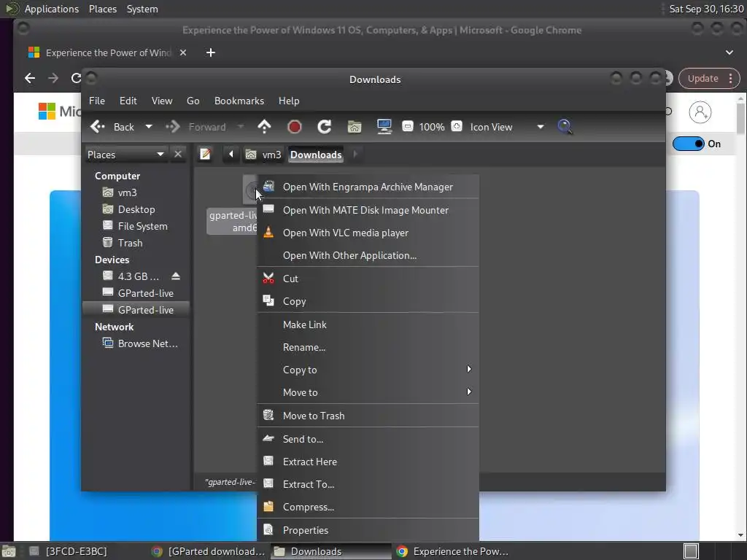
Task: Go up to the parent folder
Action: [264, 127]
